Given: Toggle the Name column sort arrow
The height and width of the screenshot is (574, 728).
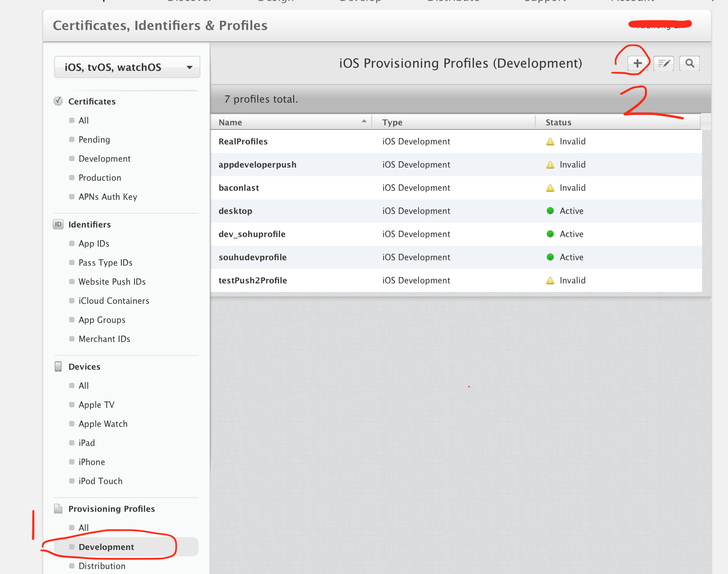Looking at the screenshot, I should 364,121.
